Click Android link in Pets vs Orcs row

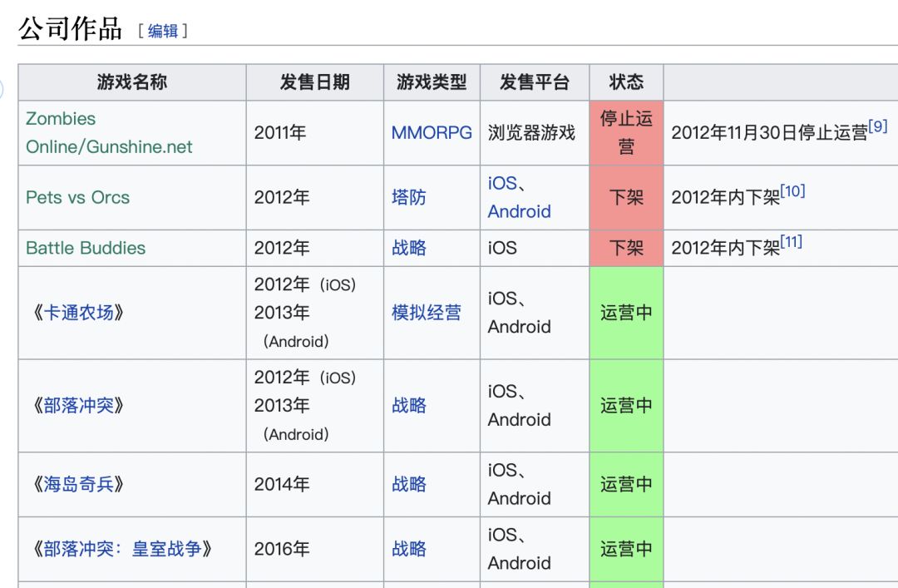(519, 211)
